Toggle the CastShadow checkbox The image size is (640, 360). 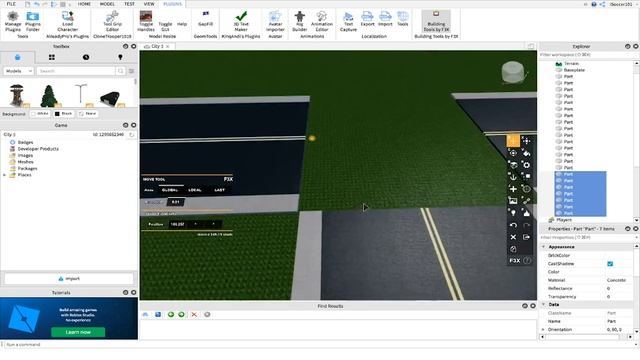click(610, 264)
